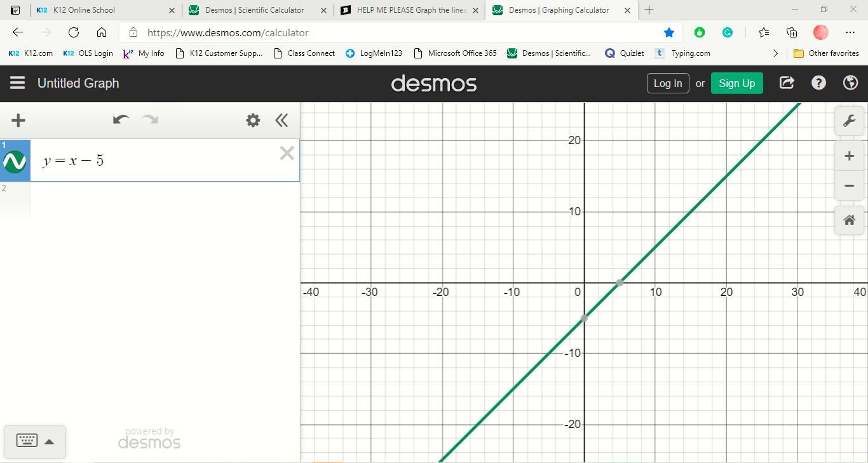
Task: Open the green circle browser extension
Action: click(700, 32)
